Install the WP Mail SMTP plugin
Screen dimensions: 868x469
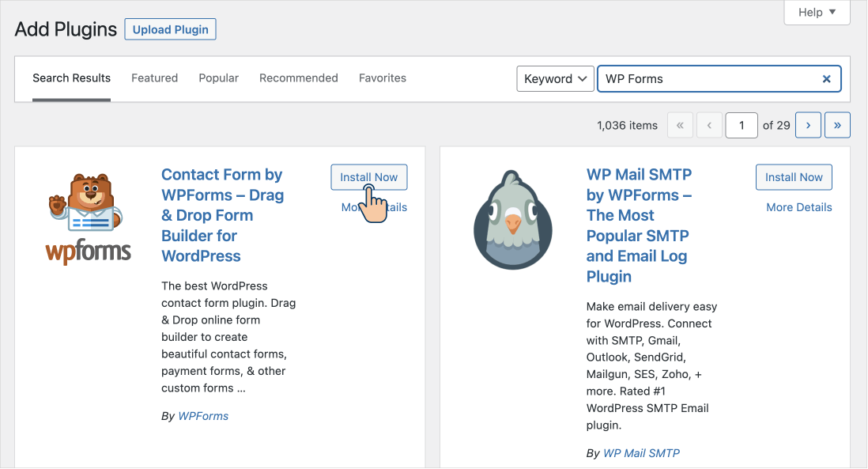pos(794,177)
